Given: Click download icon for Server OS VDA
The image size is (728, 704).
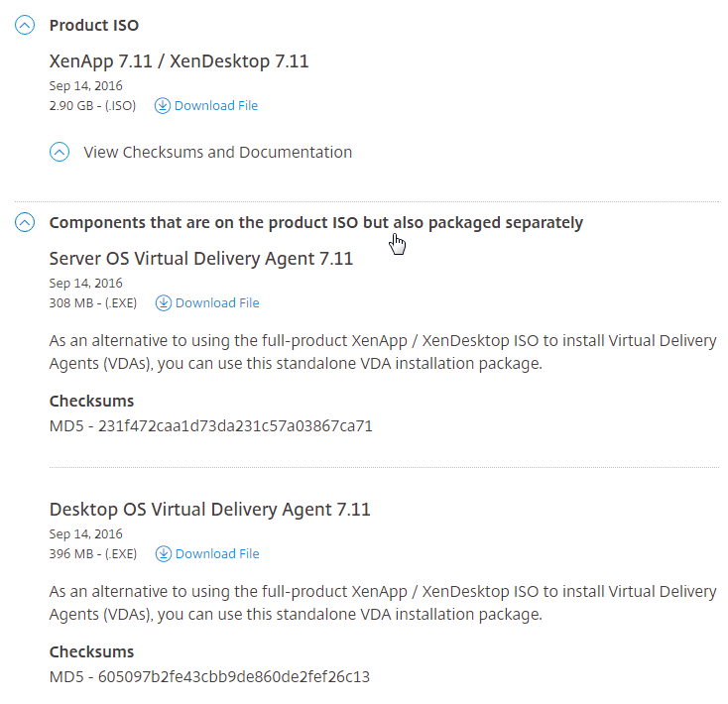Looking at the screenshot, I should coord(163,303).
